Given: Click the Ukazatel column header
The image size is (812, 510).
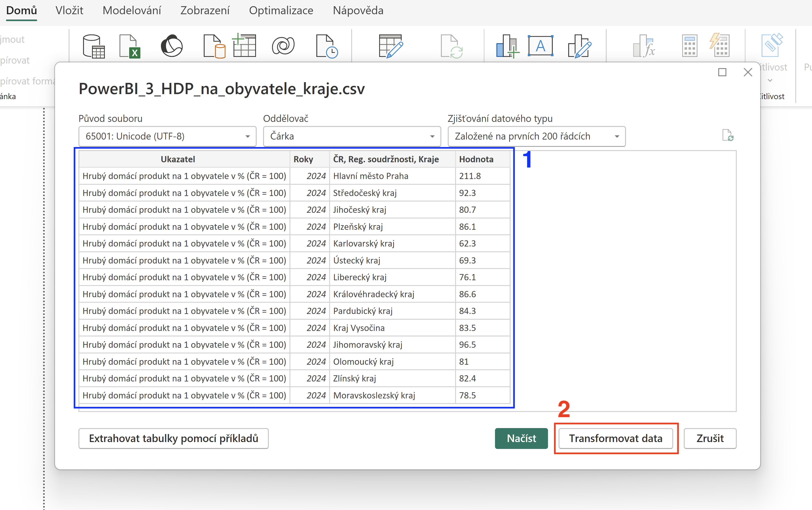Looking at the screenshot, I should [x=184, y=159].
